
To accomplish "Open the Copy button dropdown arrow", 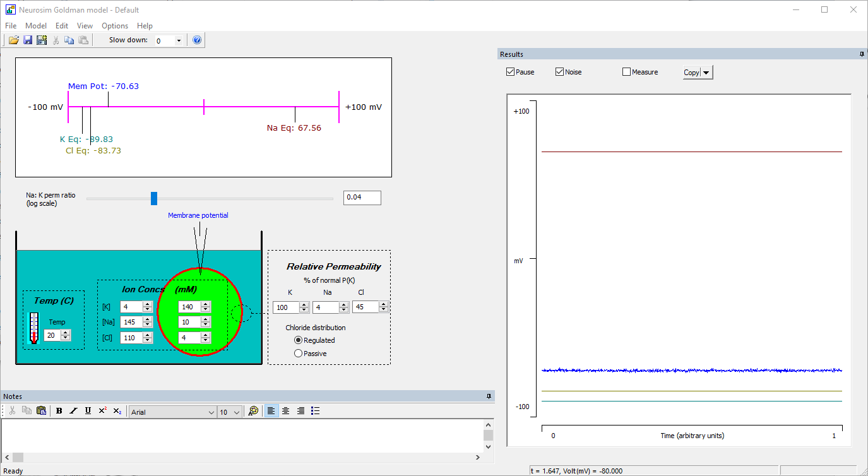I will (x=706, y=73).
